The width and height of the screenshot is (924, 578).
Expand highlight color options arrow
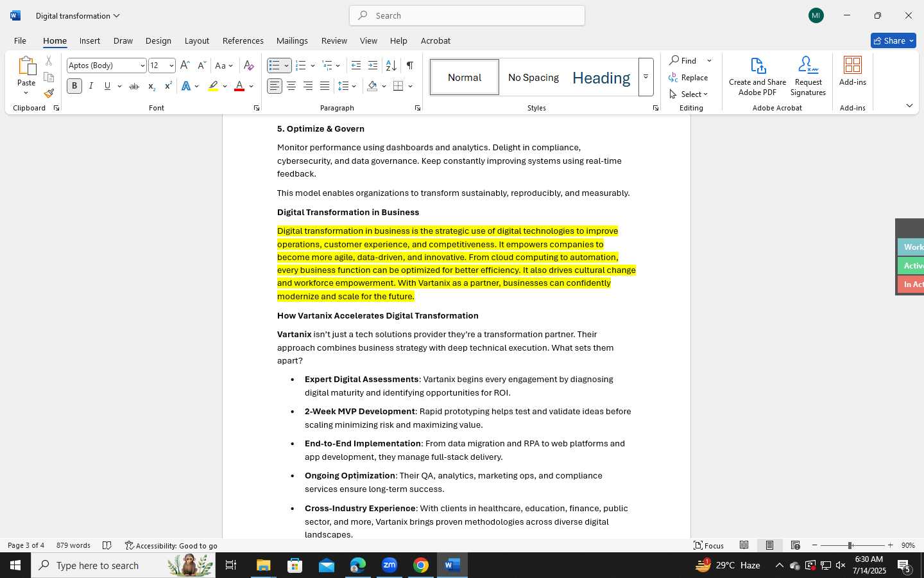point(225,86)
